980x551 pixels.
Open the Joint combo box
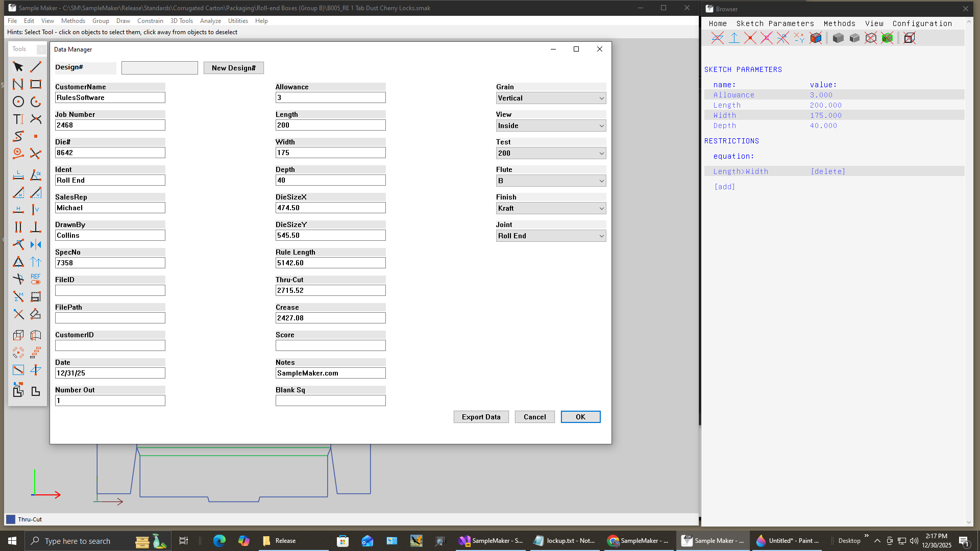pos(551,236)
